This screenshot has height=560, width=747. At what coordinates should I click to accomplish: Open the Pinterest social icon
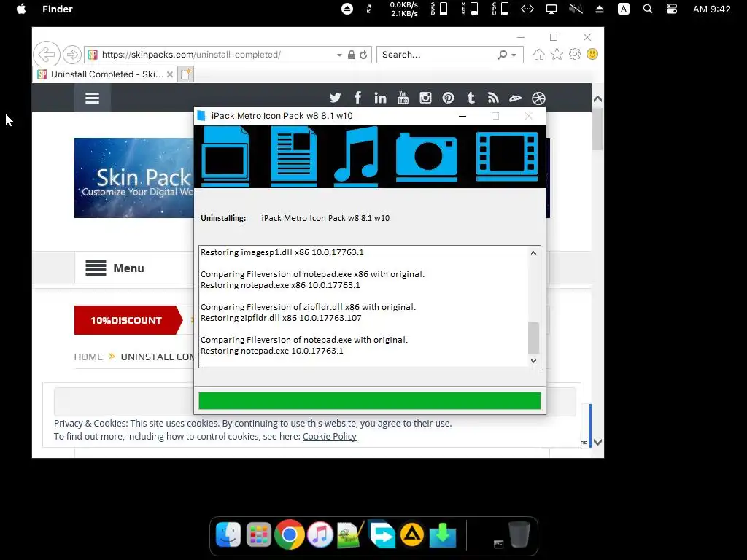tap(448, 98)
